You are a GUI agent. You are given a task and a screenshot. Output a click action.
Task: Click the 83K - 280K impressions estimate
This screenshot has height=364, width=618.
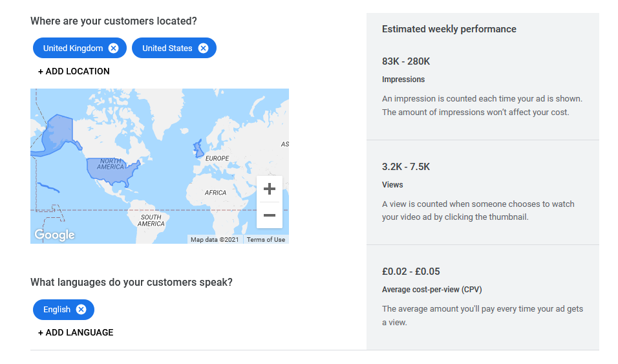(406, 61)
